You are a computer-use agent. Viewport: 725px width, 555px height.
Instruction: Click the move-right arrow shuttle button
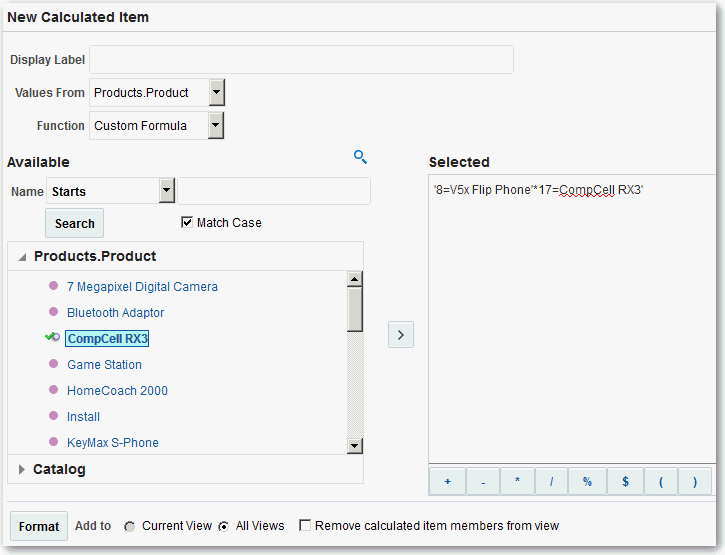click(x=400, y=335)
